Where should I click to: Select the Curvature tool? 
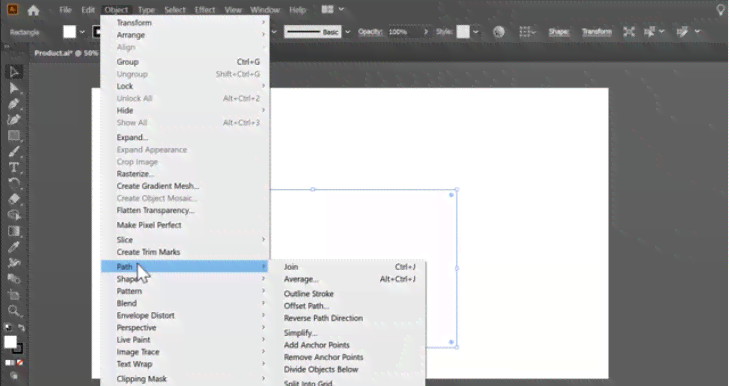[x=14, y=120]
